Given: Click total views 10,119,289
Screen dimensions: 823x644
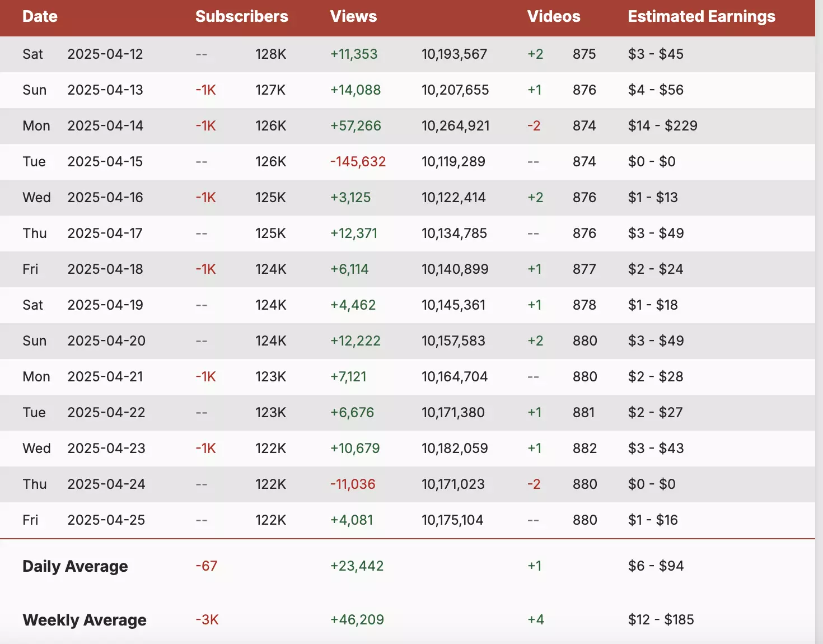Looking at the screenshot, I should 453,162.
